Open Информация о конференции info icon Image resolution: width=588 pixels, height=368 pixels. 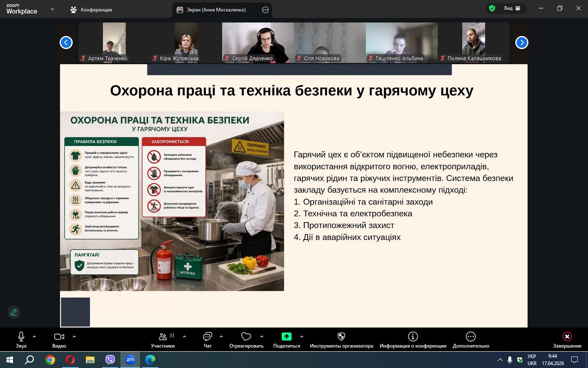point(413,337)
